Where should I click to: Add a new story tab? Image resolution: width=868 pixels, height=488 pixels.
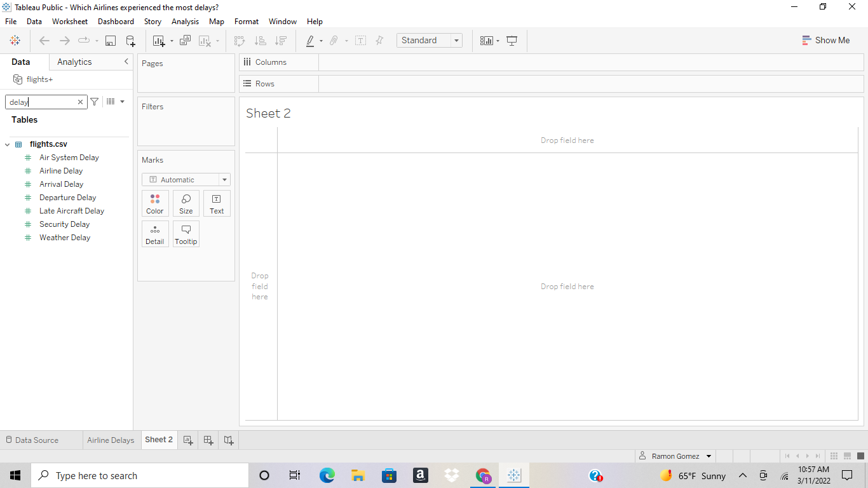point(229,440)
